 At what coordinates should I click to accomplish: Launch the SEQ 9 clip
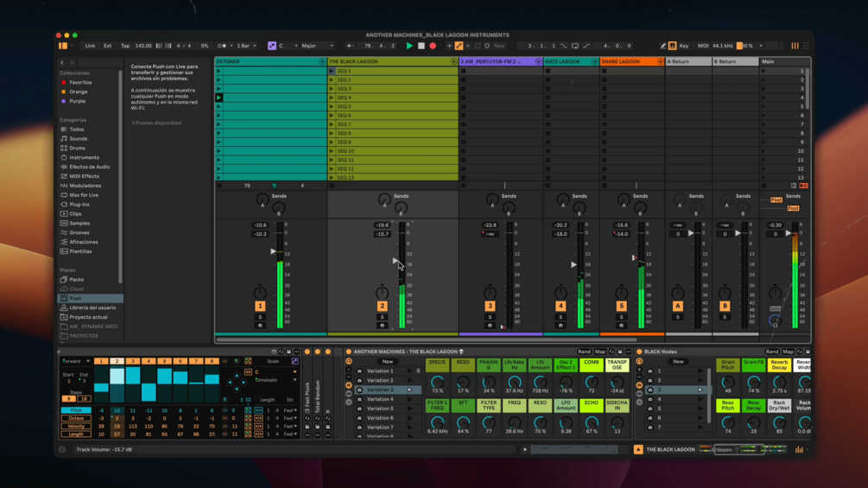pyautogui.click(x=332, y=143)
